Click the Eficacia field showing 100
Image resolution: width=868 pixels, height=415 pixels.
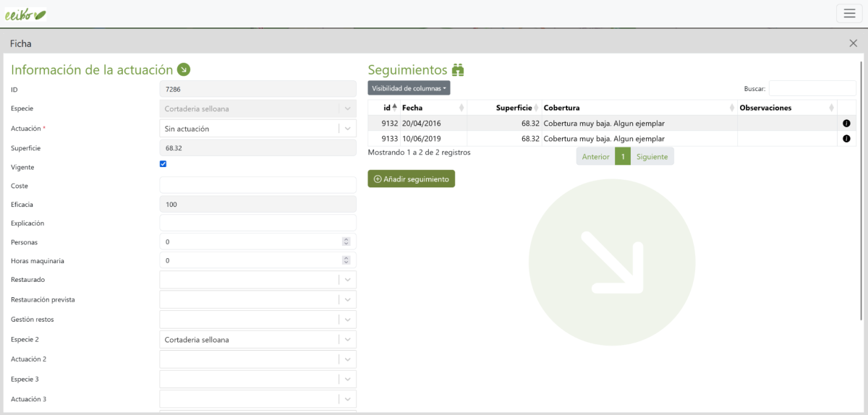(258, 205)
